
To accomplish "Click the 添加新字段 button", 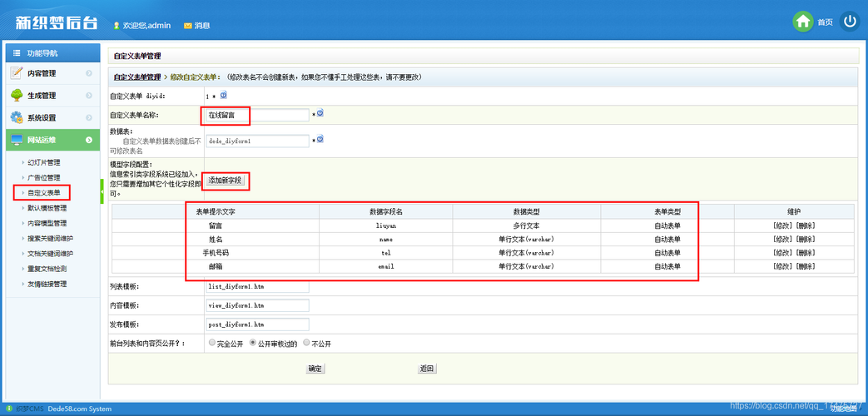I will pos(226,180).
